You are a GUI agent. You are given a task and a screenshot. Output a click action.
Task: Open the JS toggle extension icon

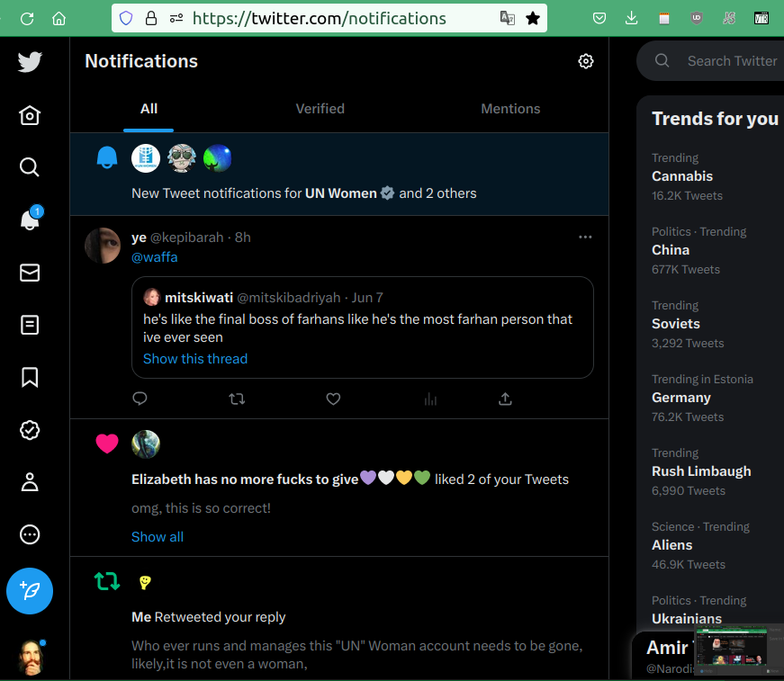coord(729,19)
